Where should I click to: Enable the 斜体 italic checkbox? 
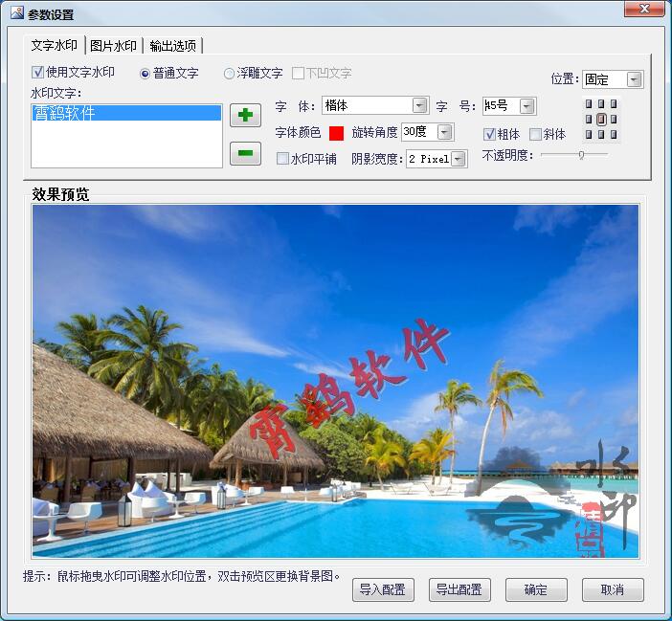[535, 135]
